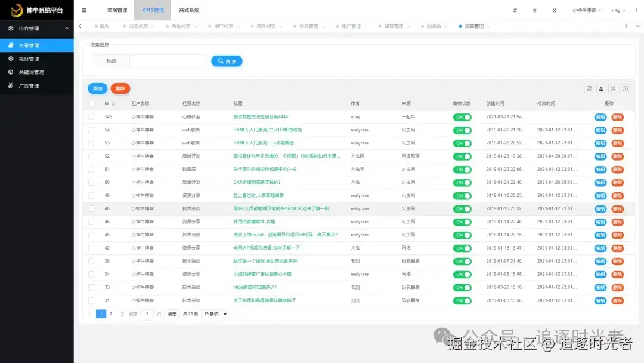Toggle the ON status switch for Id 48
The height and width of the screenshot is (363, 644).
point(462,209)
